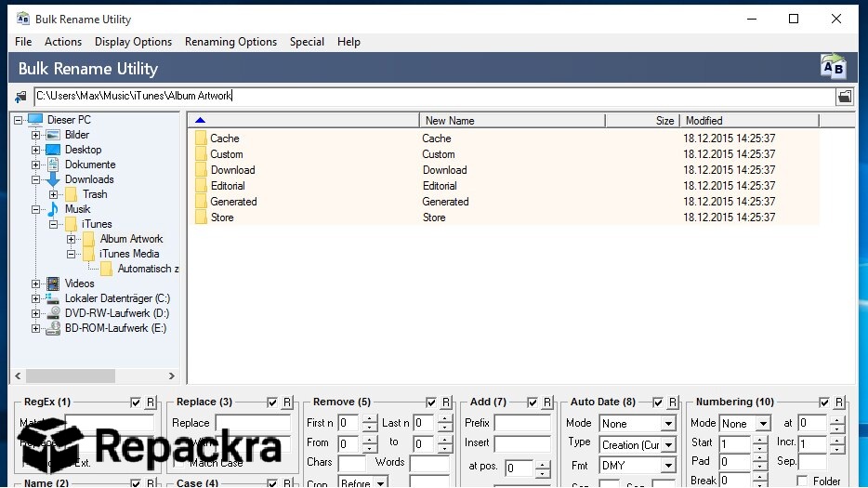Toggle the RegEx (1) enable checkbox
868x488 pixels.
click(136, 402)
